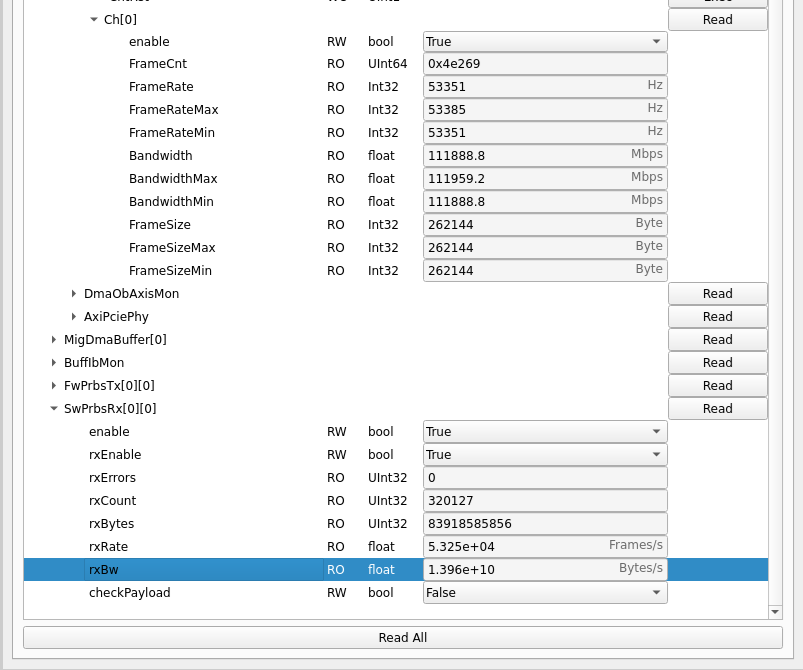
Task: Expand the FwPrbsTx[0][0] node
Action: [x=54, y=386]
